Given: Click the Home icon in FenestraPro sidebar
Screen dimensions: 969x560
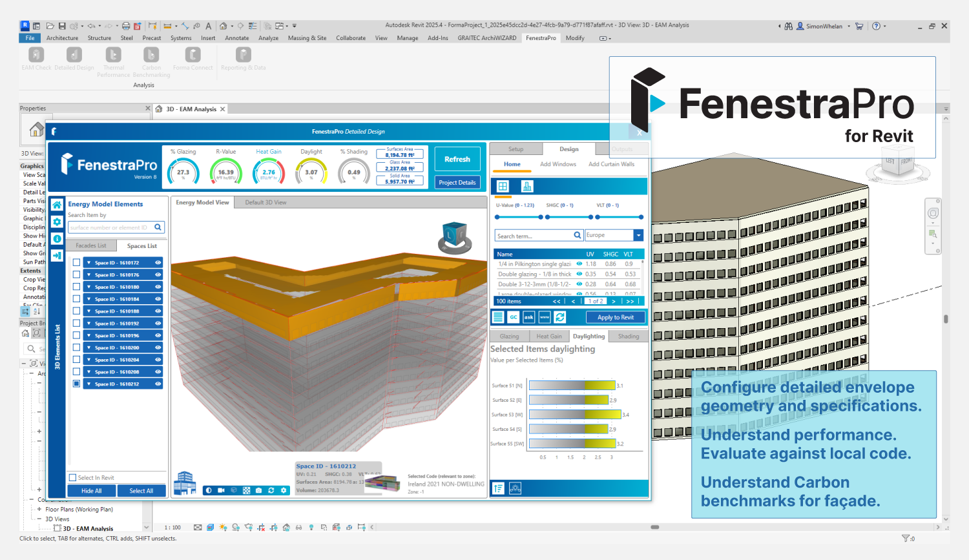Looking at the screenshot, I should click(x=57, y=205).
